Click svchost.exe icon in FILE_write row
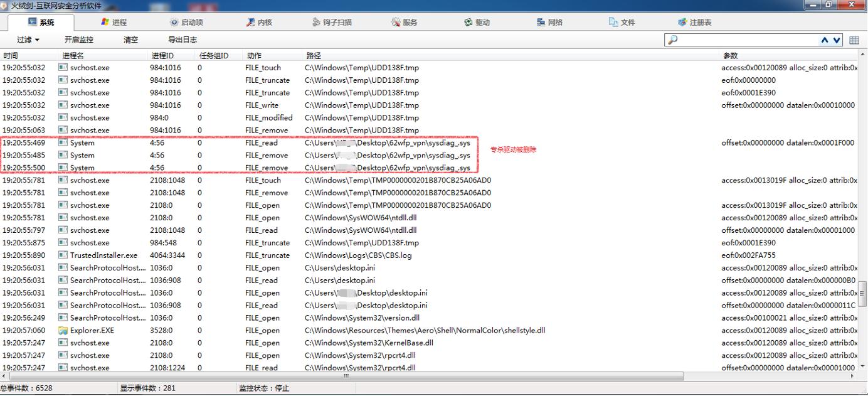This screenshot has width=868, height=396. (x=63, y=105)
